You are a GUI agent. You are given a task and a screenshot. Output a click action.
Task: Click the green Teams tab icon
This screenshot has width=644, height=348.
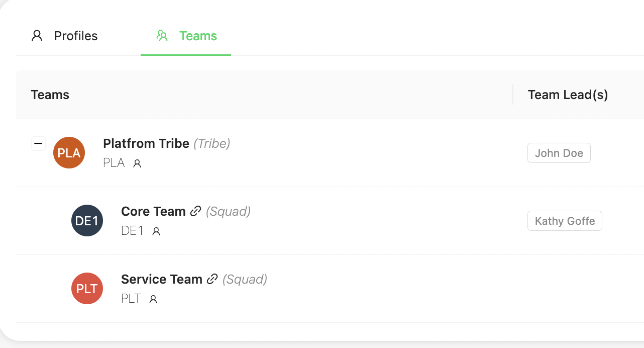point(162,36)
